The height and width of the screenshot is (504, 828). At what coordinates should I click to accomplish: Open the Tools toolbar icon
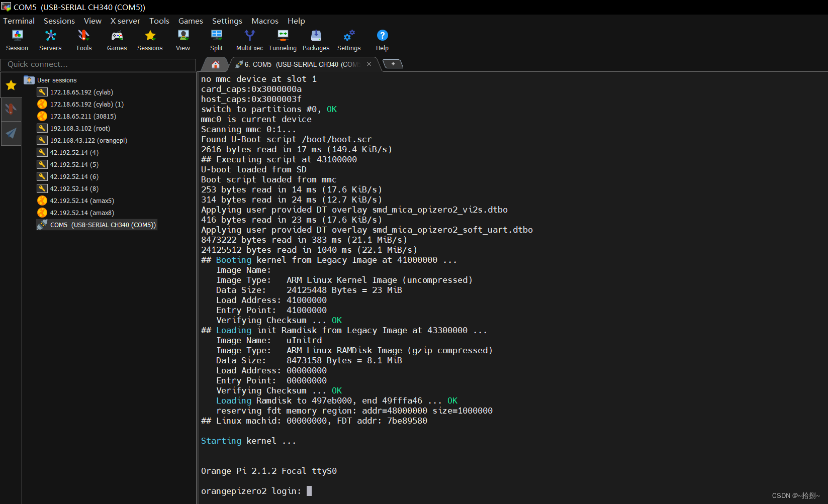(83, 40)
